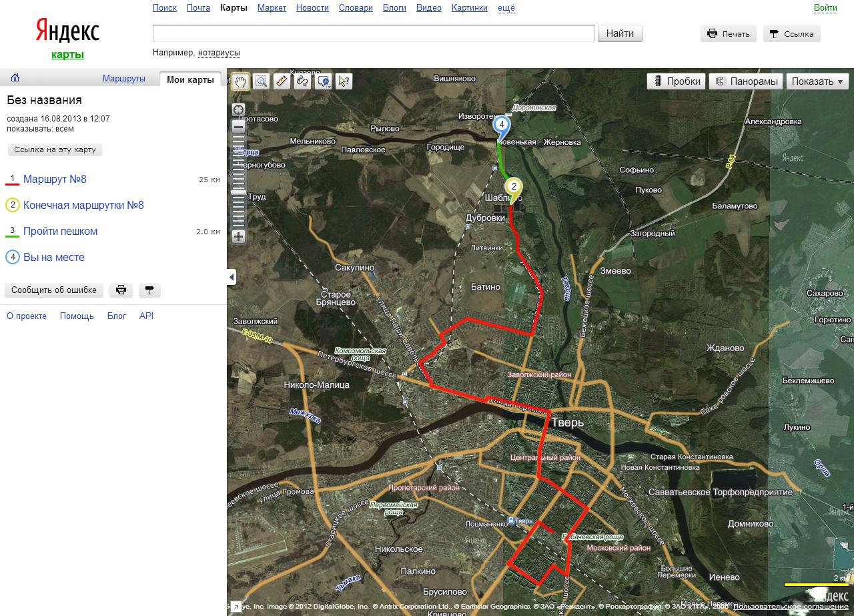This screenshot has width=854, height=616.
Task: Click the locate me compass button
Action: point(238,109)
